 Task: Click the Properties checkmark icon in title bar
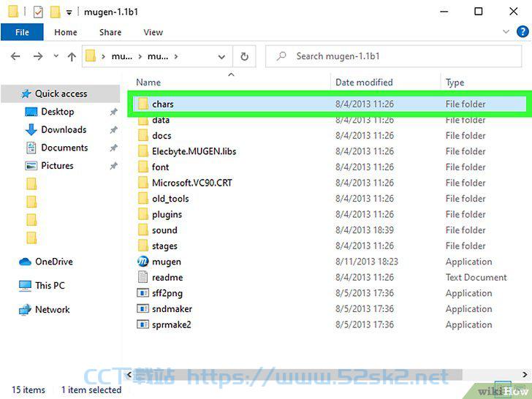[38, 12]
